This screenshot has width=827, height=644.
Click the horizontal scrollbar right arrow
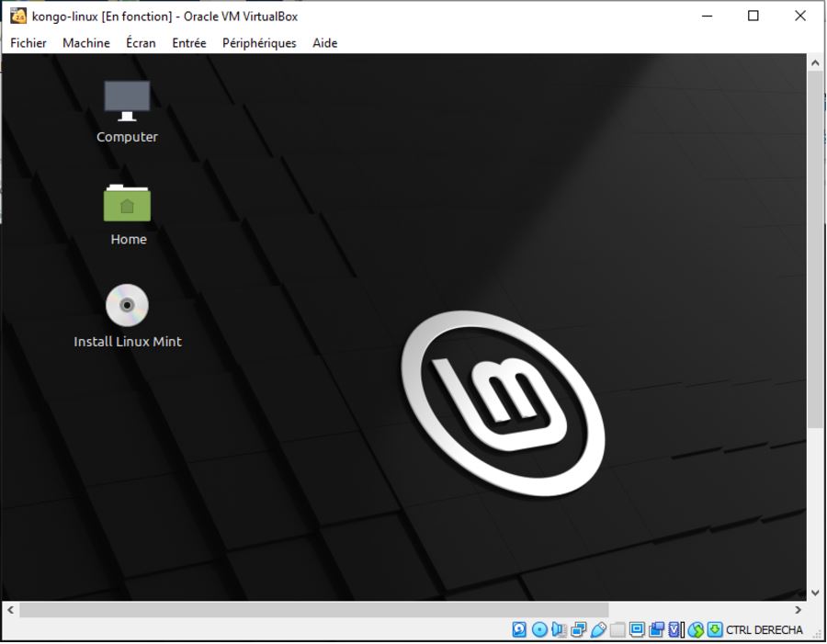point(798,610)
